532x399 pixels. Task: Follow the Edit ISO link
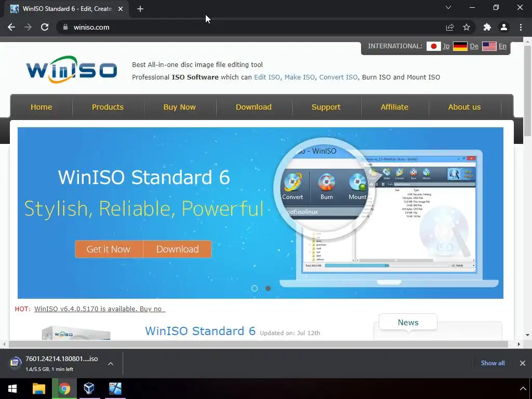point(267,77)
